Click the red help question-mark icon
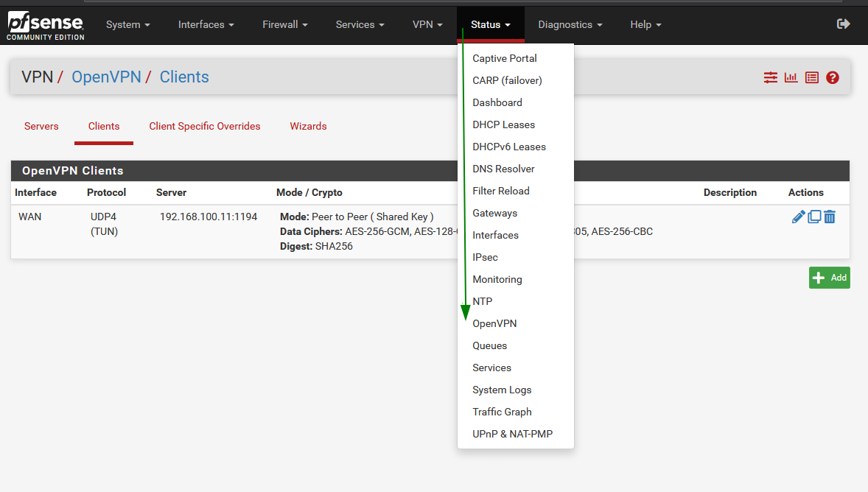 point(833,77)
